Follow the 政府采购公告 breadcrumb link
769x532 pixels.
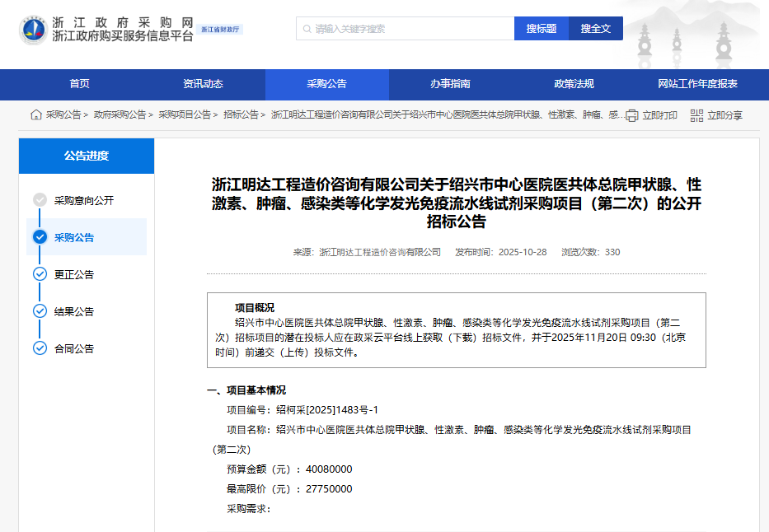click(120, 115)
